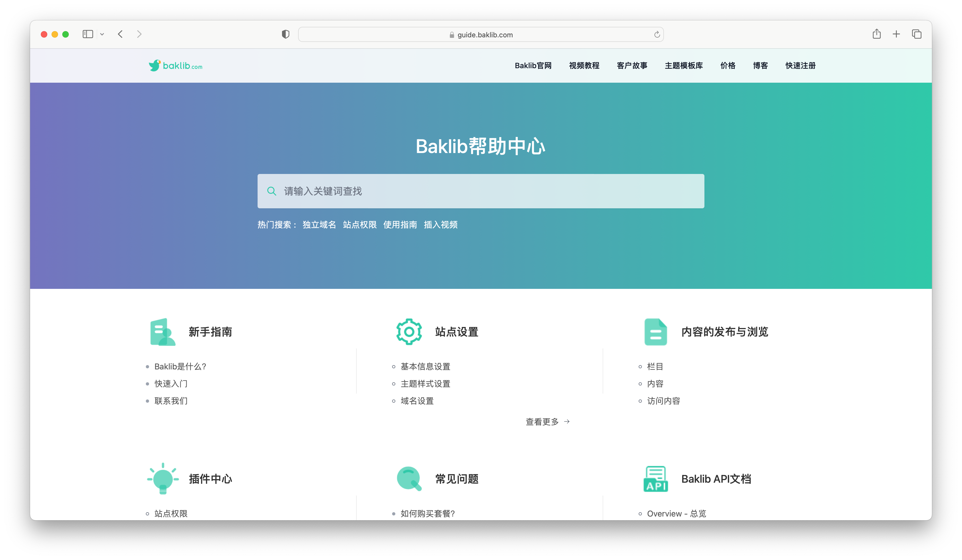Open article 基本信息设置

[425, 367]
